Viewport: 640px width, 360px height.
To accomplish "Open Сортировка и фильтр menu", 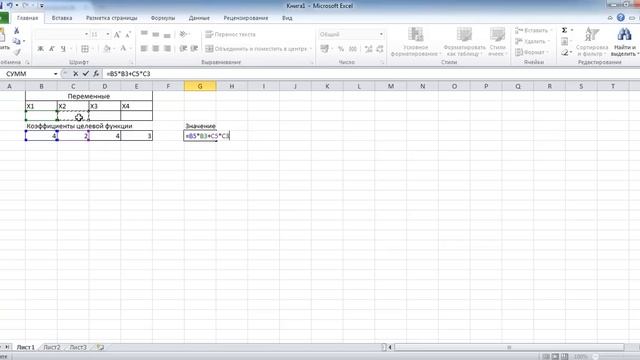I will (x=592, y=42).
